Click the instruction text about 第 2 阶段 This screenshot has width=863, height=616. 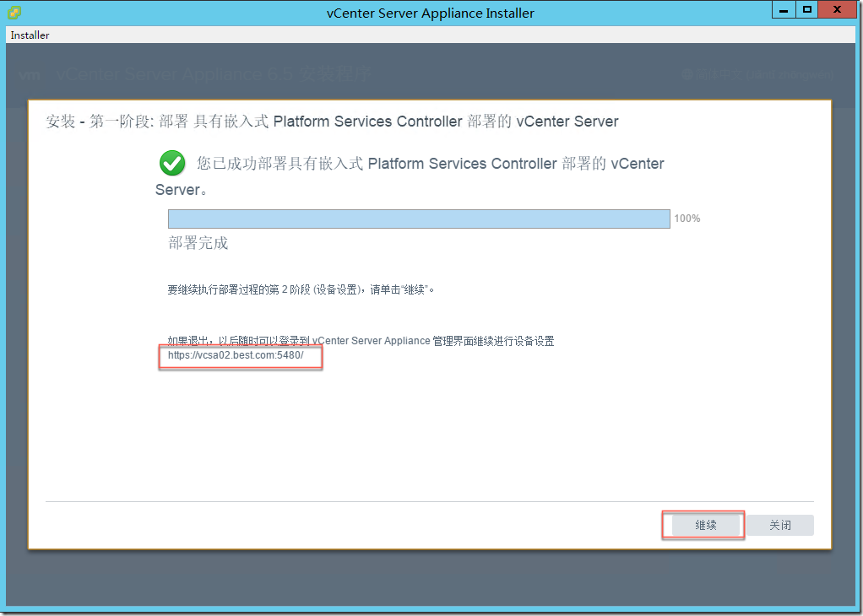301,289
